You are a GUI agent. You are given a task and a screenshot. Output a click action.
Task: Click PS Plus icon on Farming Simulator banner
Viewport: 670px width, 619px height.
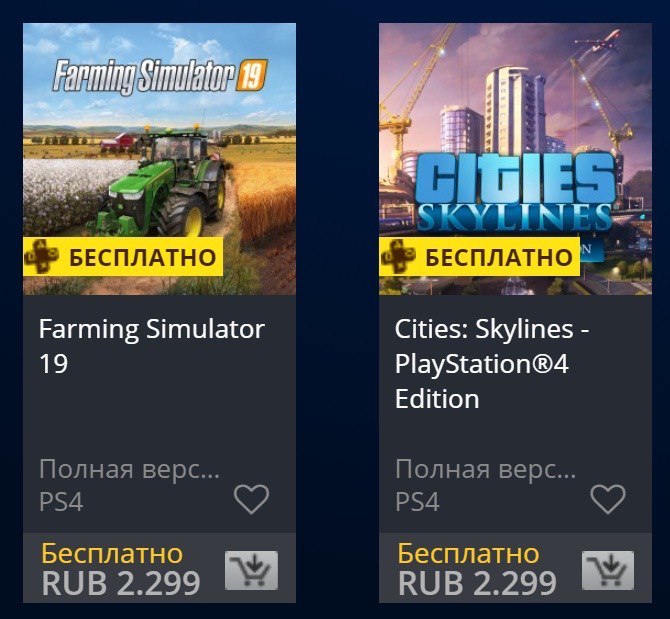point(41,256)
